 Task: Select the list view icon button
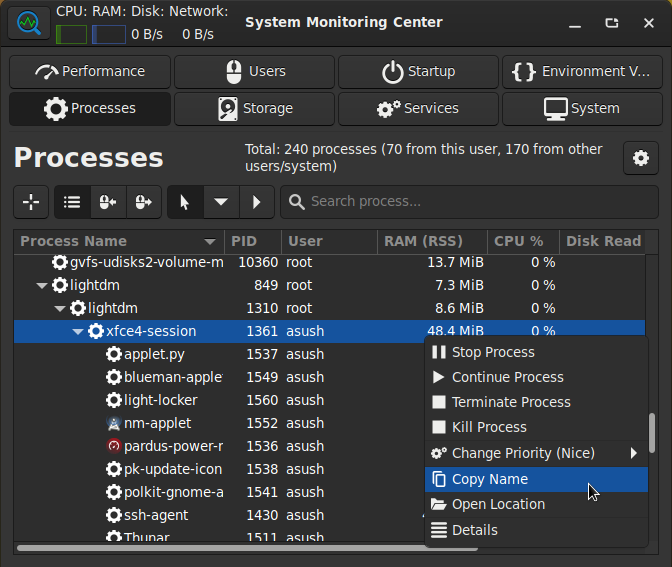(x=72, y=202)
